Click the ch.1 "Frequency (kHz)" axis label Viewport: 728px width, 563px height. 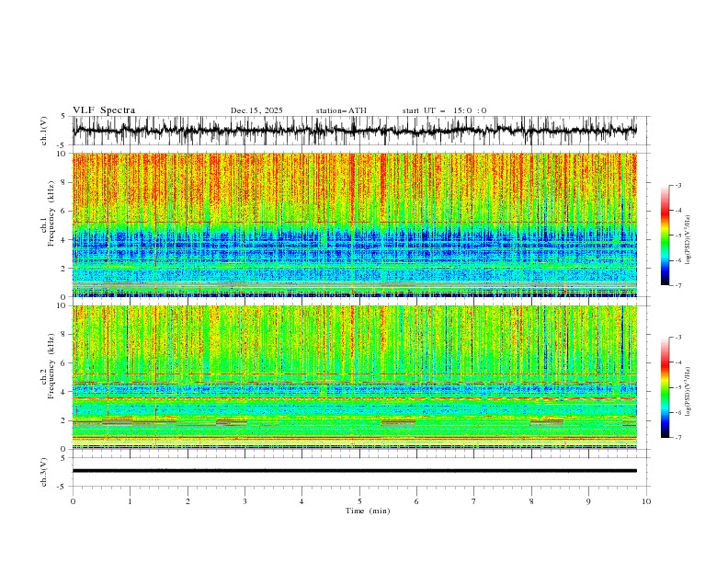click(51, 214)
